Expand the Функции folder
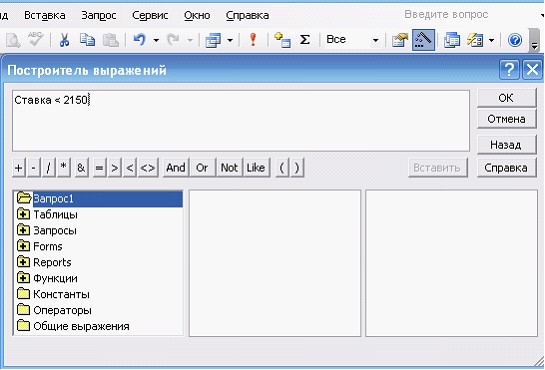The height and width of the screenshot is (370, 545). (23, 278)
